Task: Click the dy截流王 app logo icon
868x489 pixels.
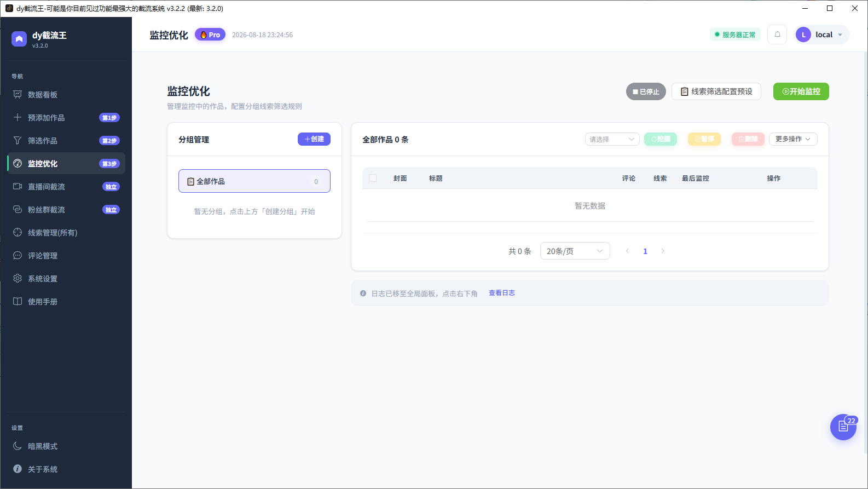Action: (x=19, y=39)
